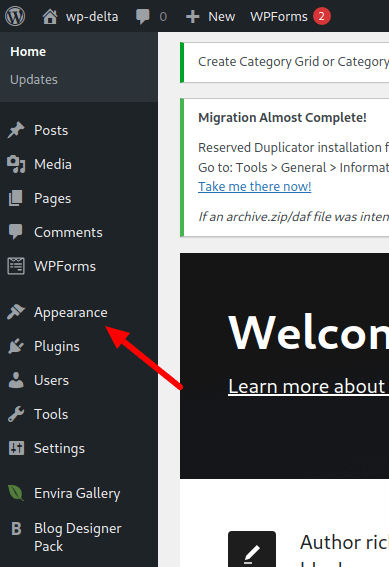
Task: Click the Pages stacked-sheets icon
Action: click(16, 198)
